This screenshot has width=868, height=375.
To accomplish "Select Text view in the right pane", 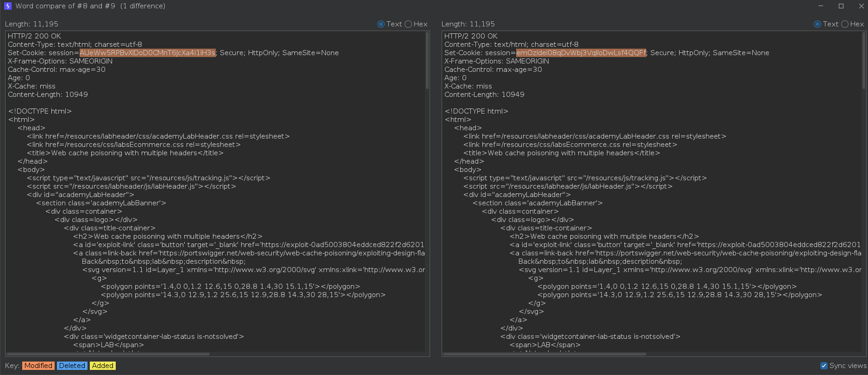I will tap(818, 24).
